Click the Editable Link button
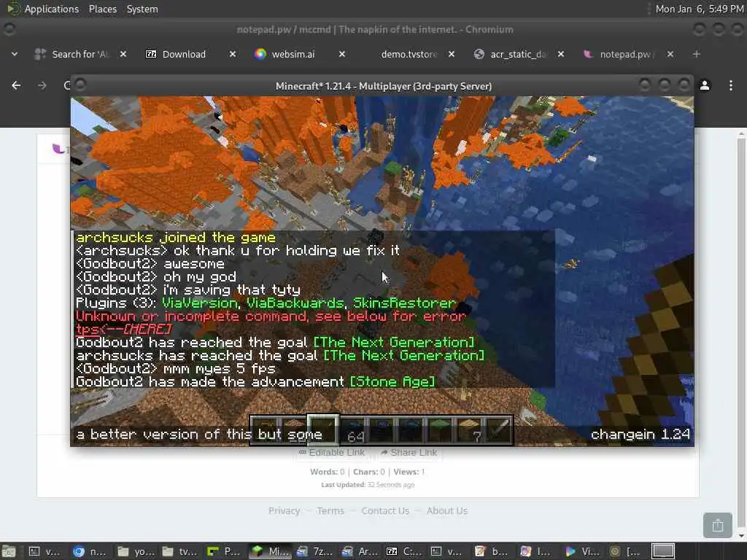 332,452
